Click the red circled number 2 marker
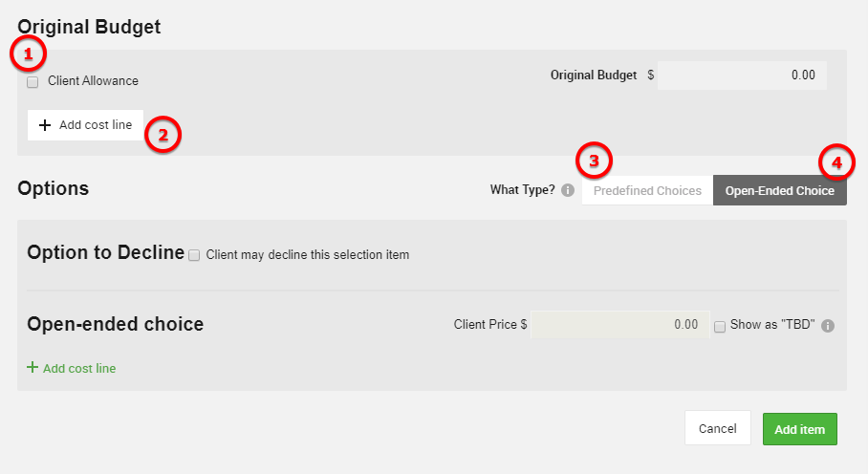 [163, 135]
